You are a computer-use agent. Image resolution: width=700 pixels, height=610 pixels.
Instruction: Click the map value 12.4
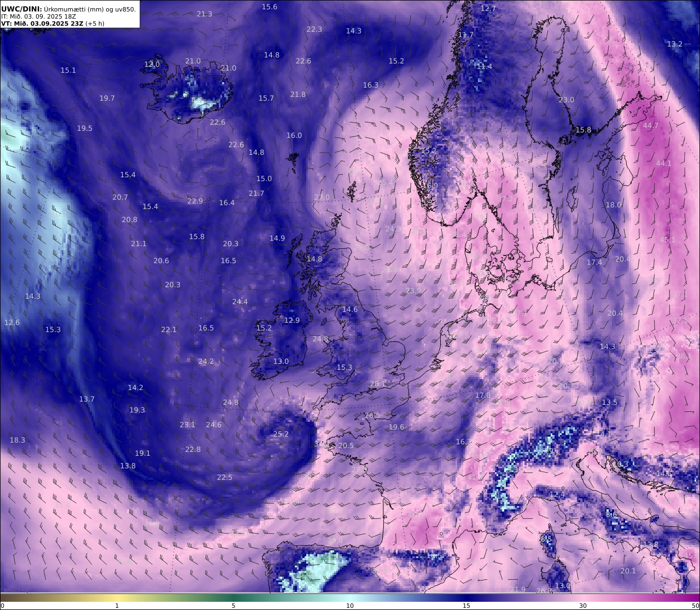[557, 495]
